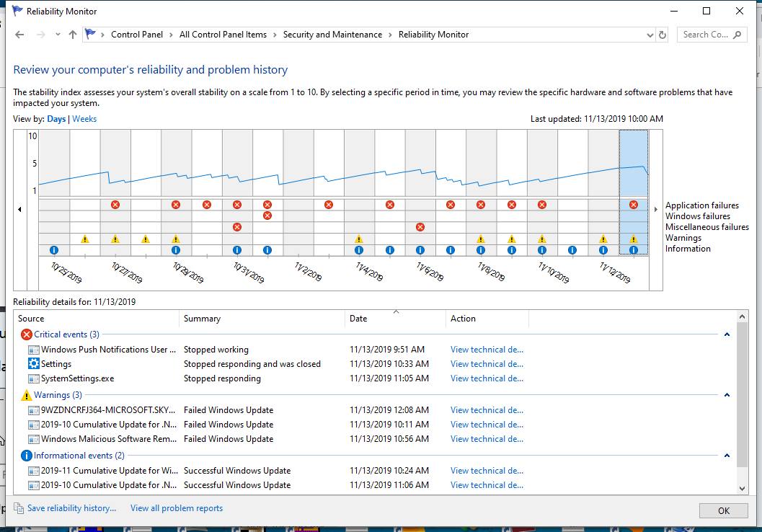Screen dimensions: 762x532
Task: Click the Warning icon for 11/4/2019
Action: coord(358,239)
